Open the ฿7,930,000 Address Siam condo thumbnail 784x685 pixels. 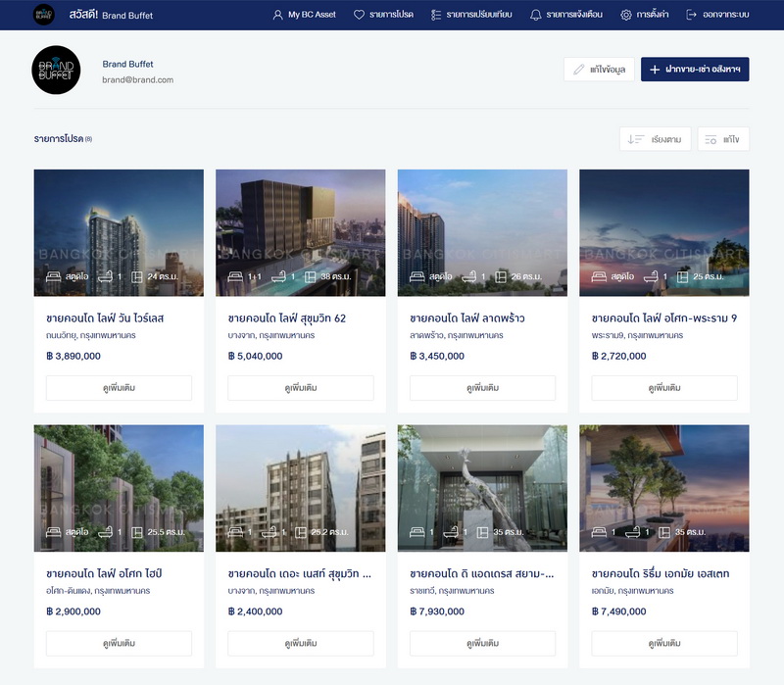(482, 487)
